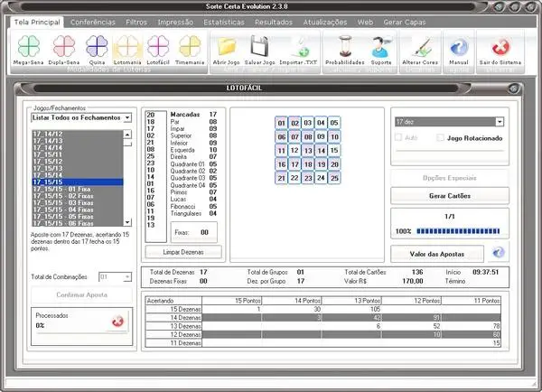Click the Sair do Sistema icon
542x392 pixels.
coord(500,47)
